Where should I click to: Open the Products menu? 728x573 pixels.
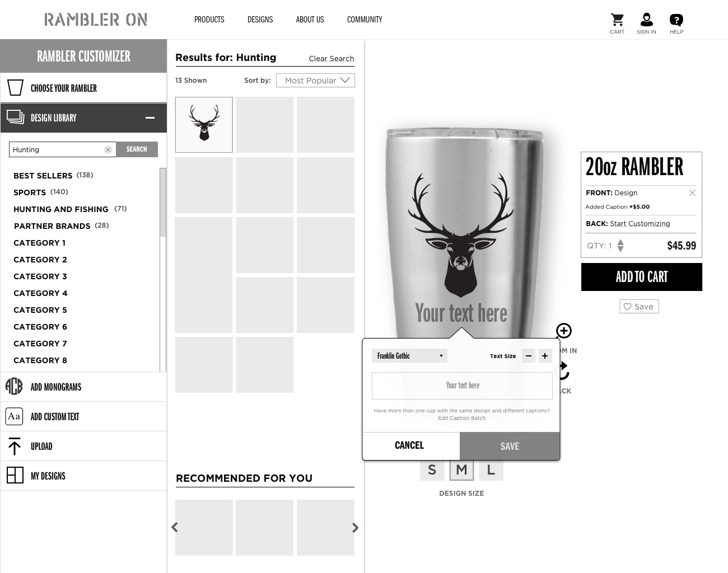pos(209,20)
